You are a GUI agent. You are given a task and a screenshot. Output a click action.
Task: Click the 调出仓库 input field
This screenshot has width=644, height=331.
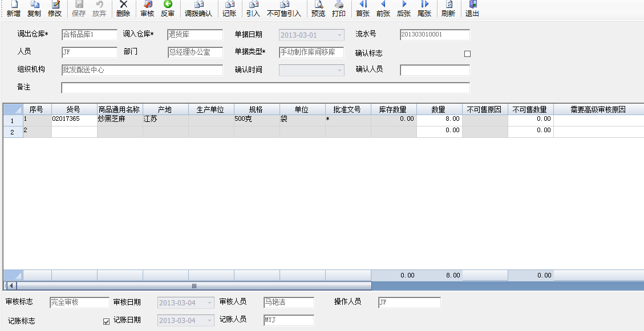90,34
